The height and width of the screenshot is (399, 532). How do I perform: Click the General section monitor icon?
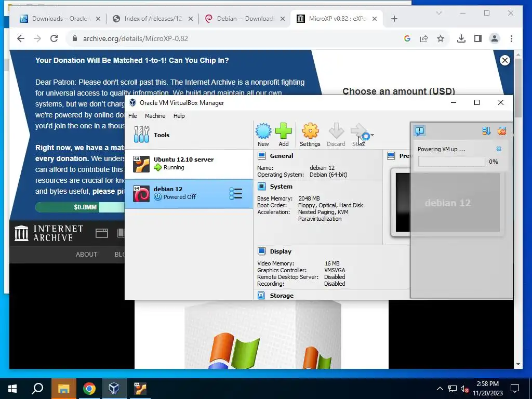tap(262, 156)
